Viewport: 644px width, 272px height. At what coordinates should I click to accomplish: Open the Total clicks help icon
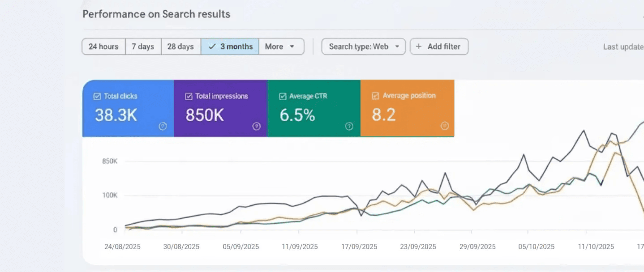(x=163, y=127)
